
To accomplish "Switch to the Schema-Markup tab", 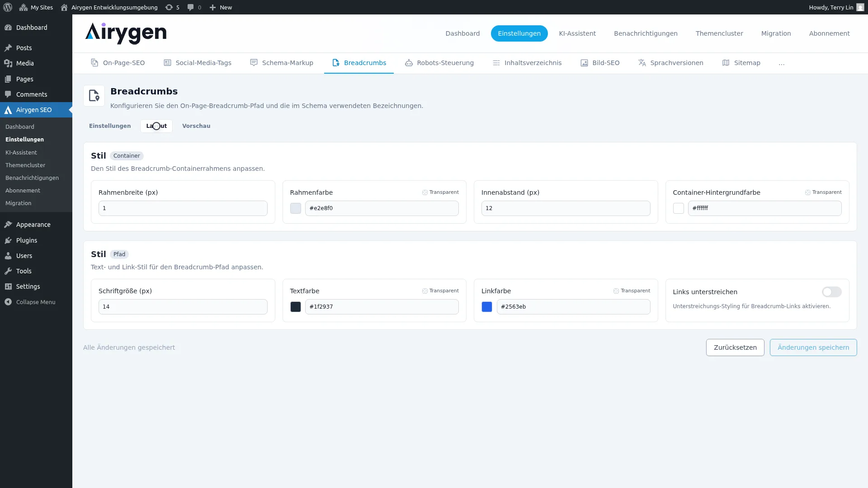I will coord(282,63).
